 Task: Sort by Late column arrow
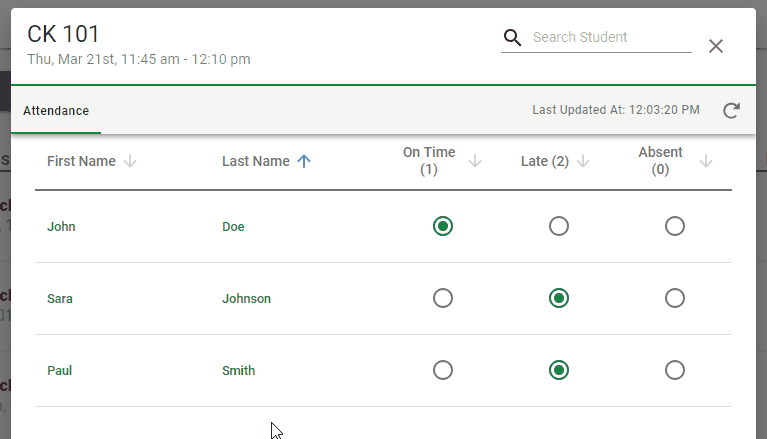tap(583, 161)
